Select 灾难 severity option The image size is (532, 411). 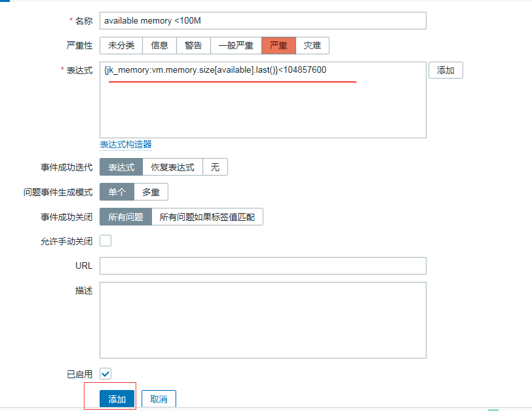point(313,45)
